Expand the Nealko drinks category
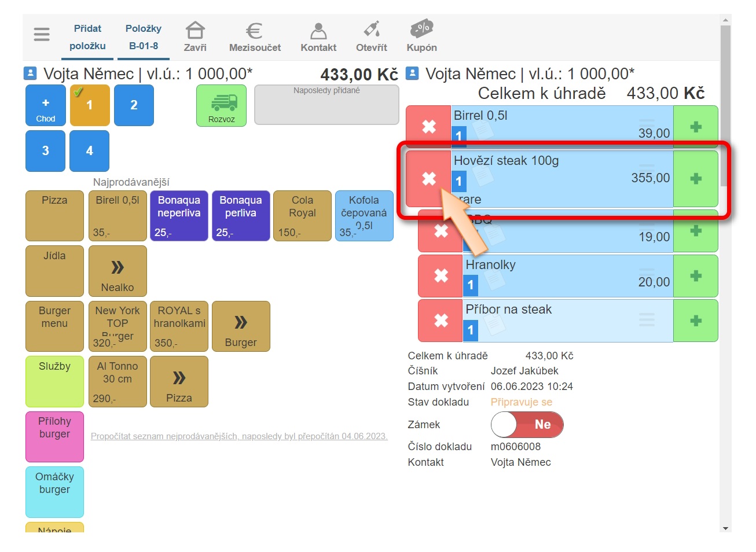 118,271
